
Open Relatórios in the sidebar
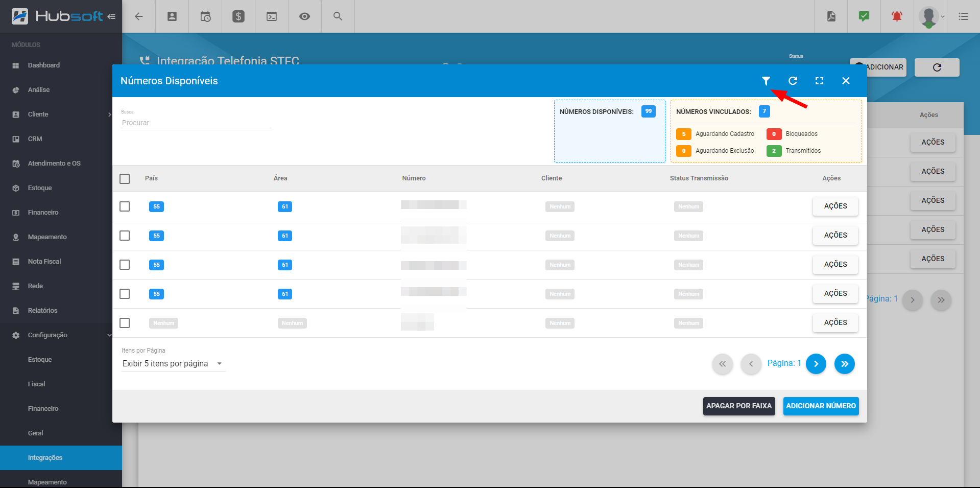pyautogui.click(x=42, y=311)
